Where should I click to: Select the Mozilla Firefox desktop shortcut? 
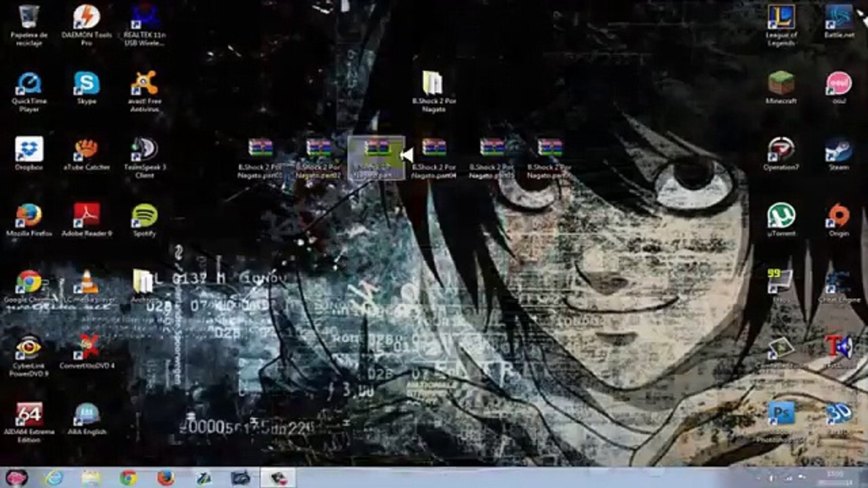28,220
